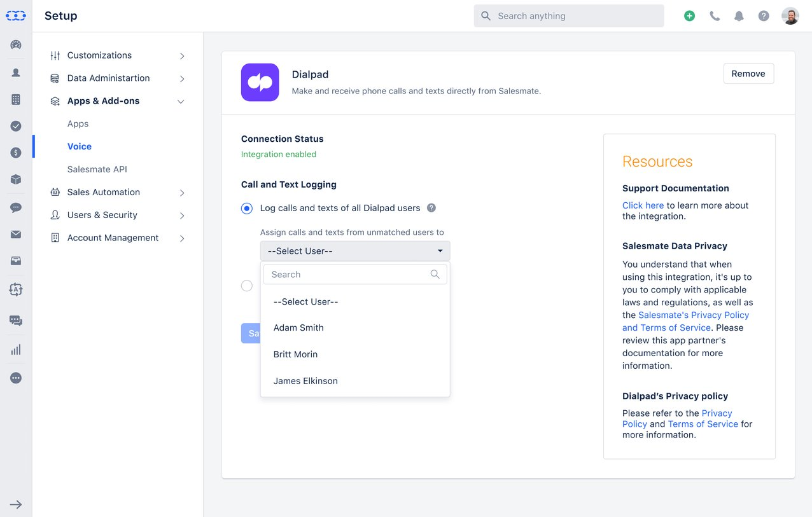Click the Setup page title
This screenshot has width=812, height=517.
[x=61, y=16]
